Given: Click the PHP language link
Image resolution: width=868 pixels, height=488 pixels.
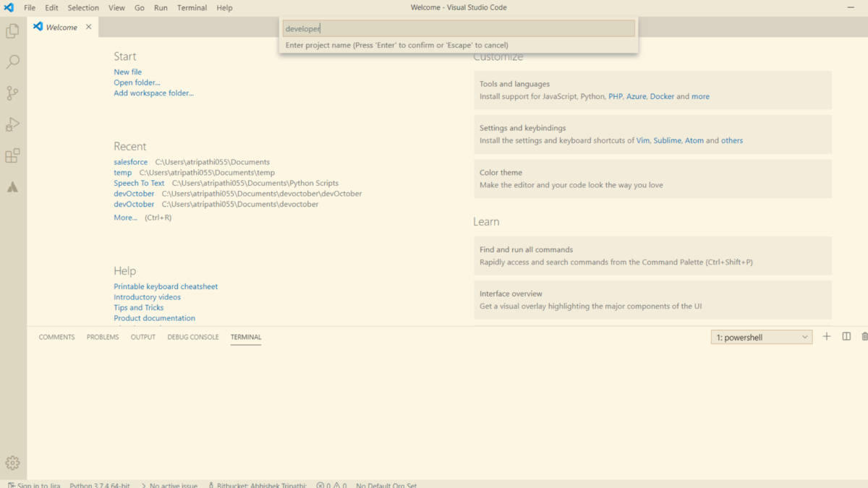Looking at the screenshot, I should 616,97.
